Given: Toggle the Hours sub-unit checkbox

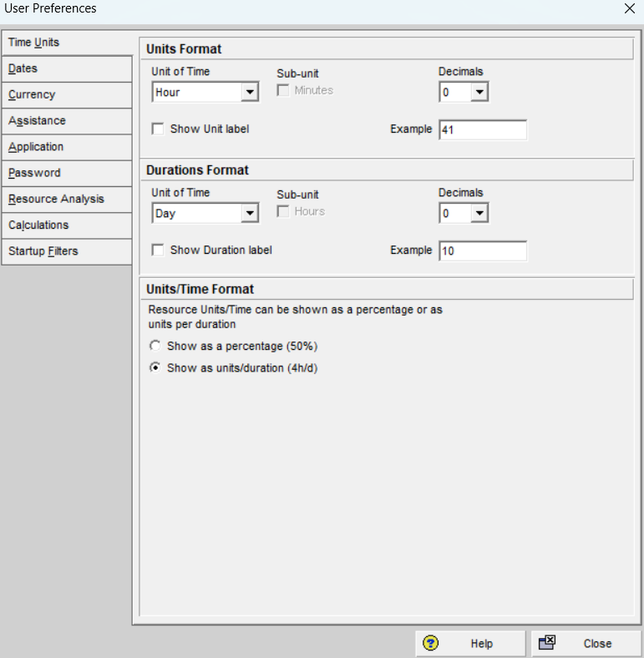Looking at the screenshot, I should tap(283, 212).
